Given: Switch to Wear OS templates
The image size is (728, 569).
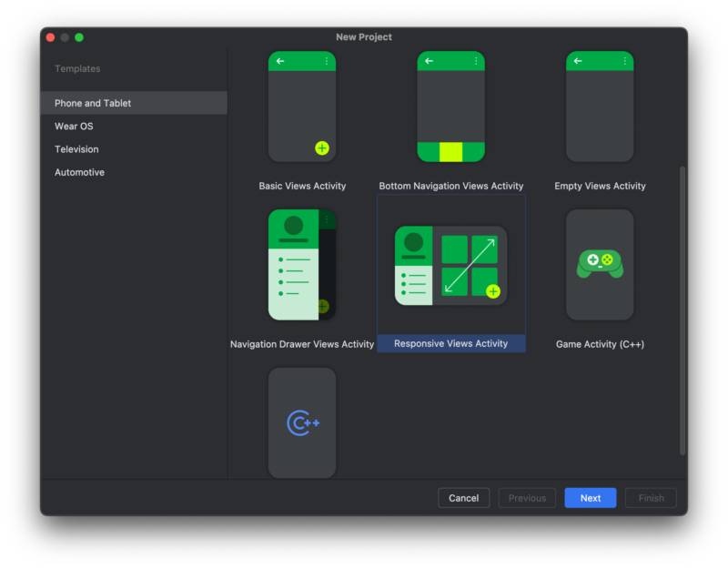Looking at the screenshot, I should 74,127.
